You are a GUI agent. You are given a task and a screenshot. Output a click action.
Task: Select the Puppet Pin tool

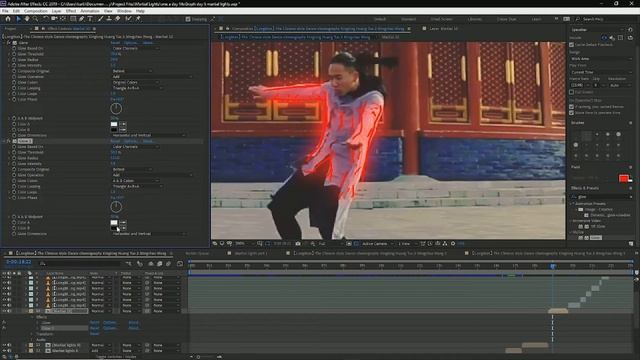138,19
